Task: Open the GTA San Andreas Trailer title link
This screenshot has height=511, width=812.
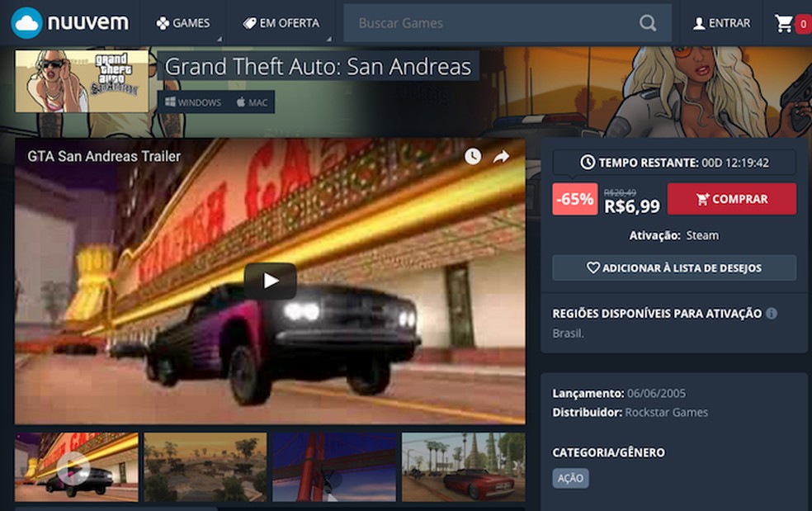Action: coord(104,156)
